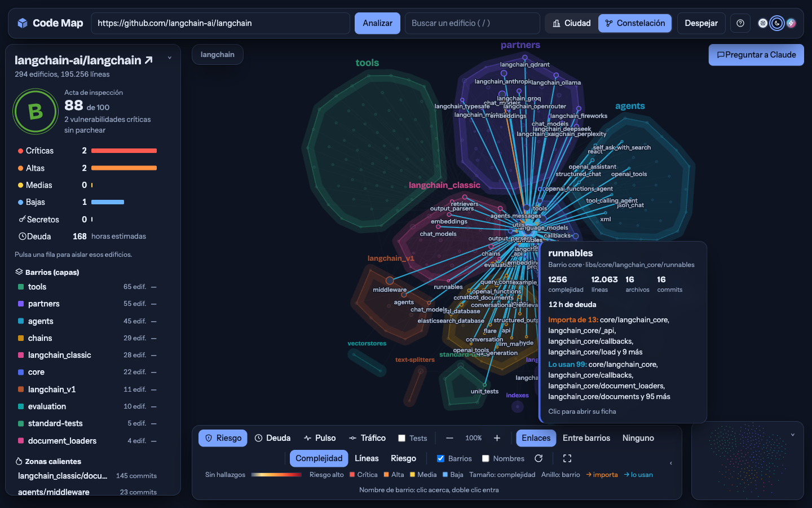Toggle visibility of the partners district
The width and height of the screenshot is (812, 508).
coord(154,304)
